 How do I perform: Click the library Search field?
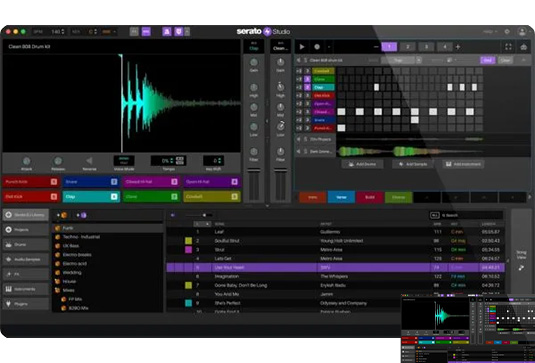pyautogui.click(x=466, y=215)
